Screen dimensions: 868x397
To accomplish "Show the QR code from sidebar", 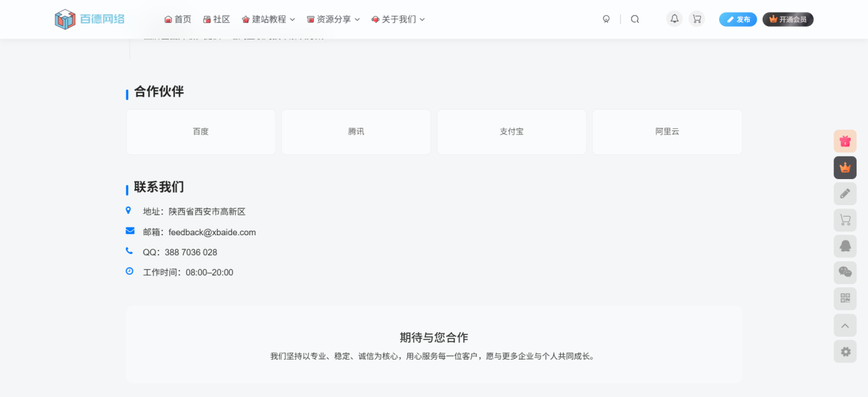I will [845, 298].
